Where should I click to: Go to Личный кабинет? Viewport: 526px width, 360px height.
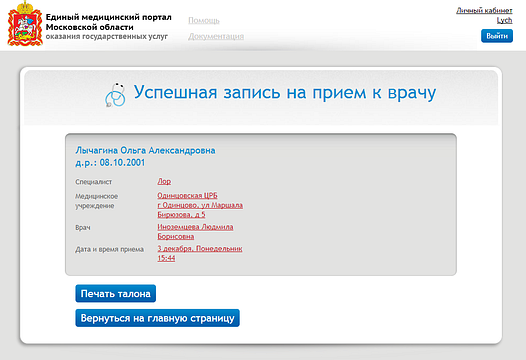(484, 10)
